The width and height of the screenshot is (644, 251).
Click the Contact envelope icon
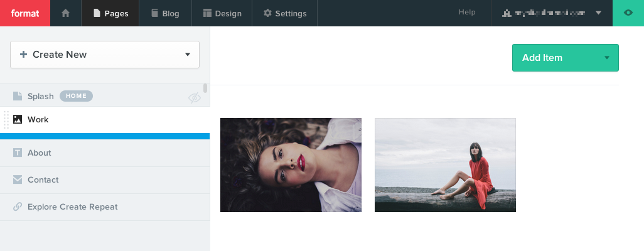click(18, 179)
